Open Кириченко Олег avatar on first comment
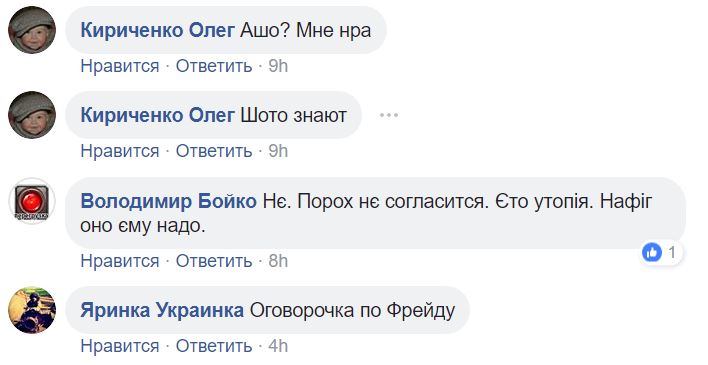708x365 pixels. [32, 30]
